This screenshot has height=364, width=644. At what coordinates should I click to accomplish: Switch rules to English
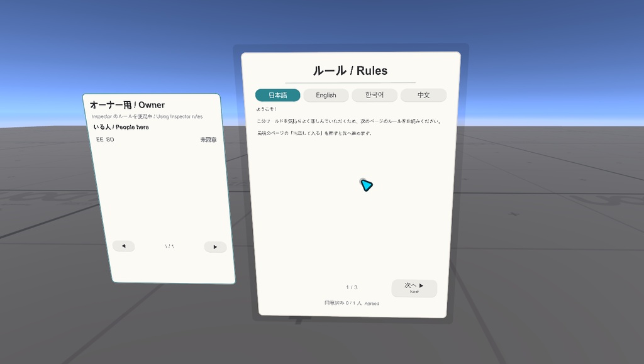click(x=326, y=95)
